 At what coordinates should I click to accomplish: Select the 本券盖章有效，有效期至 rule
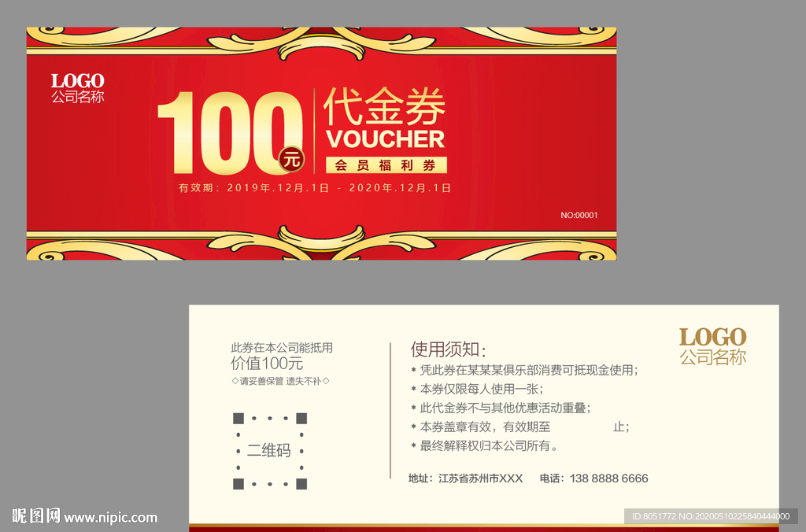click(x=519, y=427)
